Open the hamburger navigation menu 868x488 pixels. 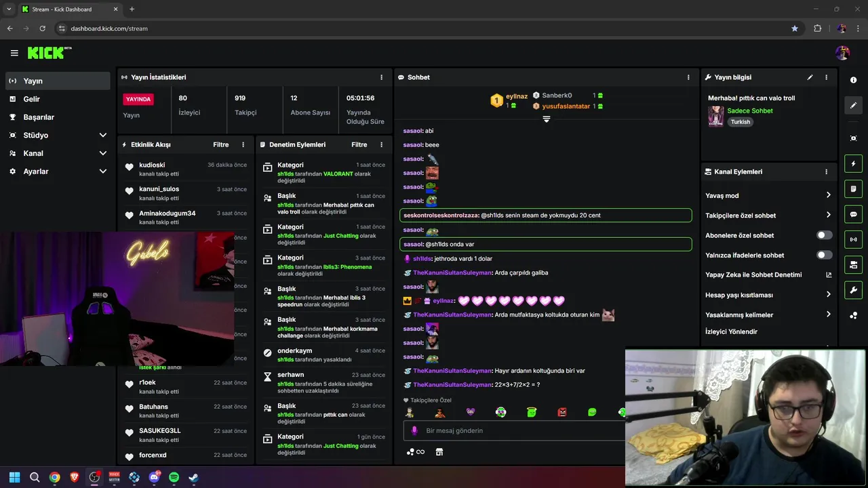[14, 53]
